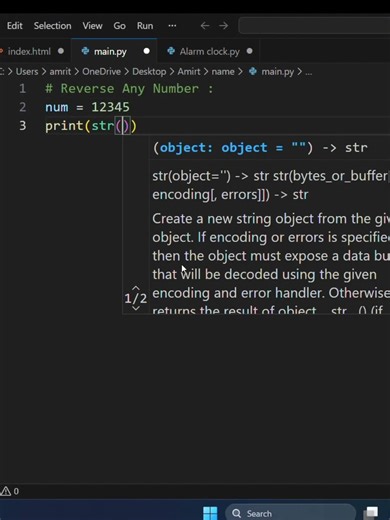This screenshot has height=520, width=390.
Task: Focus the command center search box
Action: point(314,26)
